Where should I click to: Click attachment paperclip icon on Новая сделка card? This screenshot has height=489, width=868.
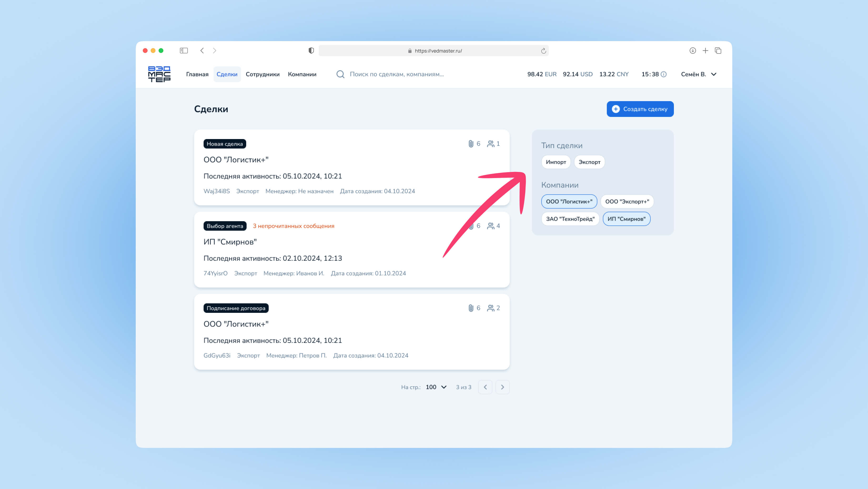pos(471,144)
